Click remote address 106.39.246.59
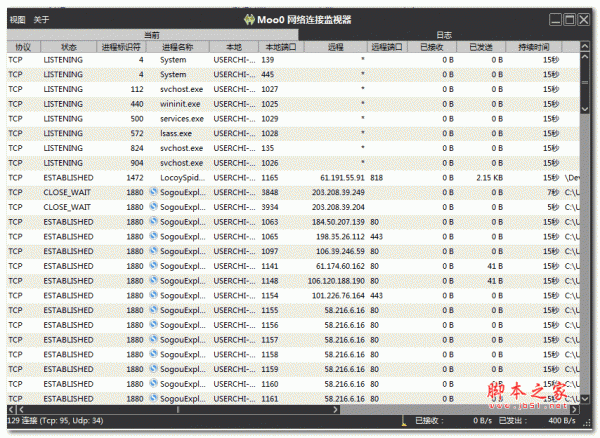600x438 pixels. tap(340, 251)
